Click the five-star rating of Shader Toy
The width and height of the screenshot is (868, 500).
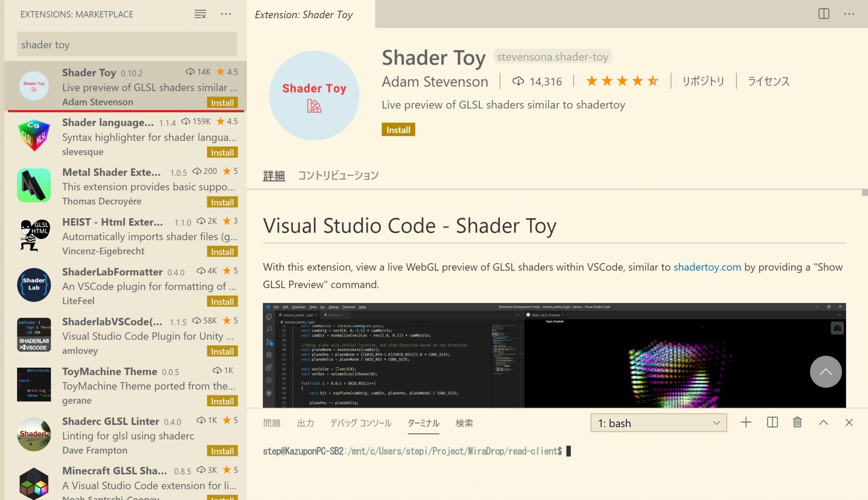(622, 81)
